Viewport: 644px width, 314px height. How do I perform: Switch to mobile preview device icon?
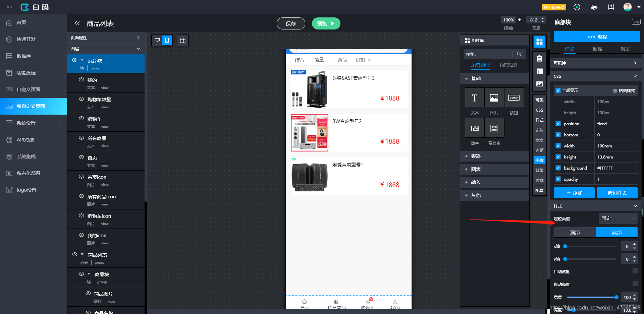[x=167, y=40]
